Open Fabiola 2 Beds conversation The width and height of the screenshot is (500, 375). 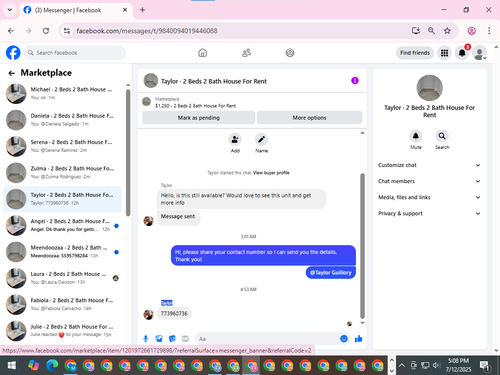pos(62,304)
